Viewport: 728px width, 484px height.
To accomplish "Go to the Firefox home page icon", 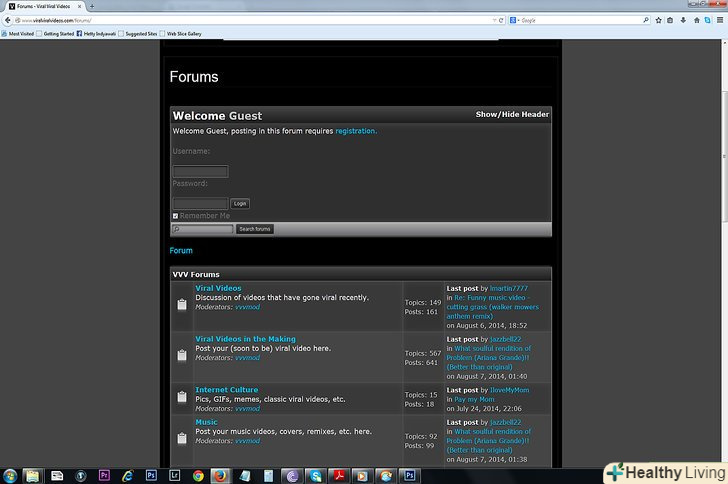I will coord(696,20).
